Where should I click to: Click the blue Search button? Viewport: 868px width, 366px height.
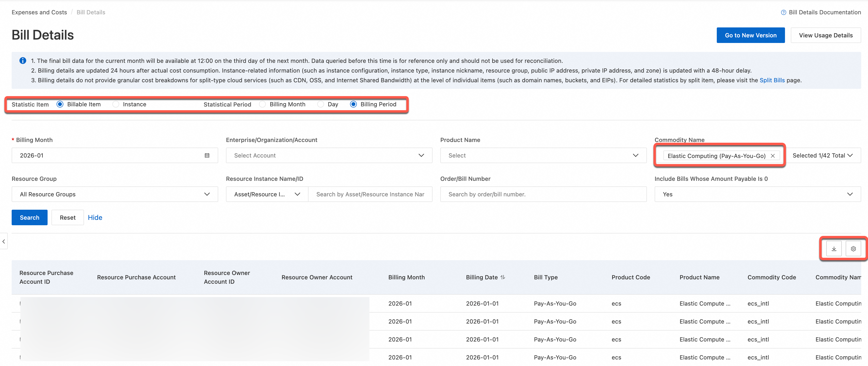(29, 217)
